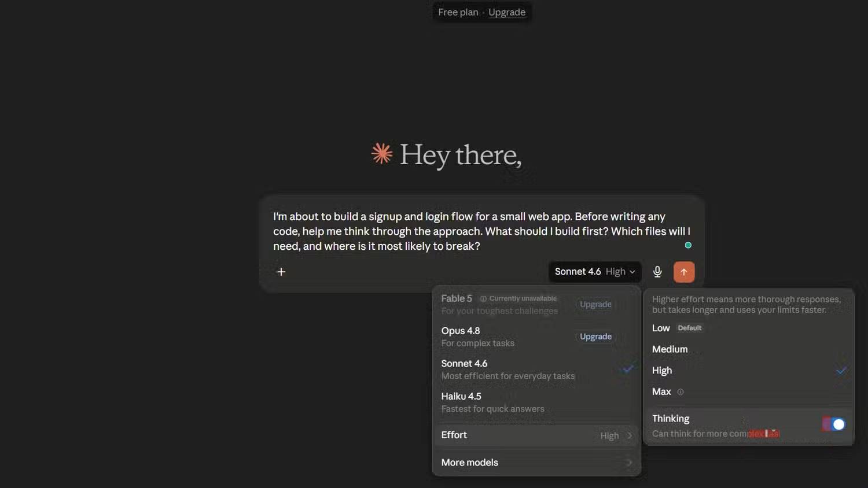Click info icon beside Max effort
The image size is (868, 488).
(x=681, y=392)
